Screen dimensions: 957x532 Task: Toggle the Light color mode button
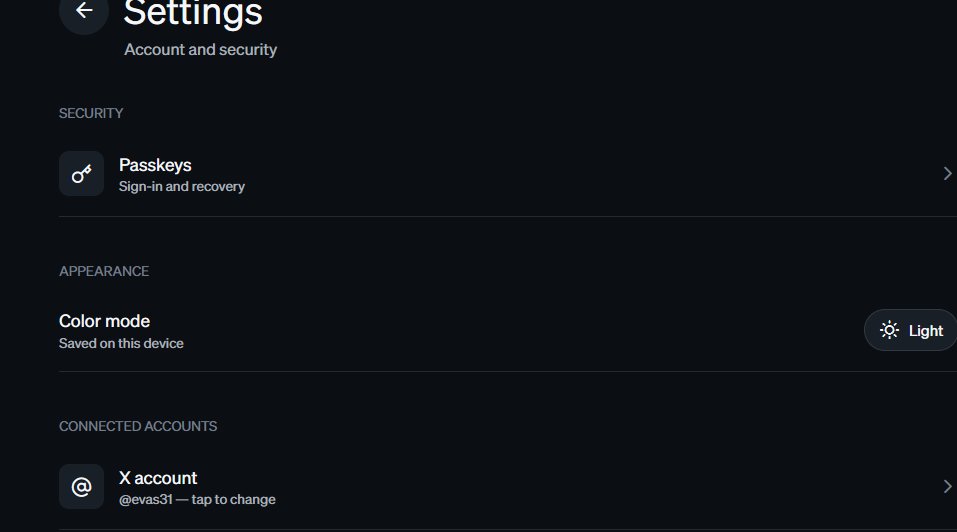pyautogui.click(x=911, y=330)
